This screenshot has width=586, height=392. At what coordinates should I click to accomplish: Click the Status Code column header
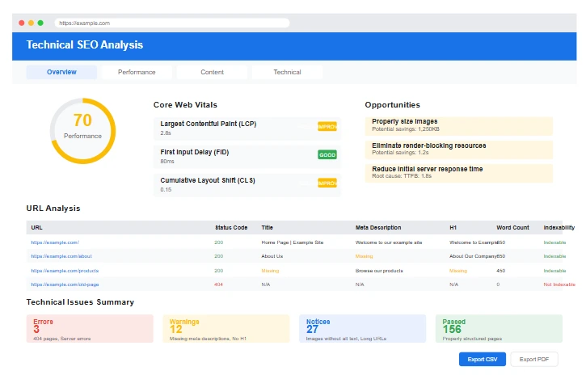point(231,228)
